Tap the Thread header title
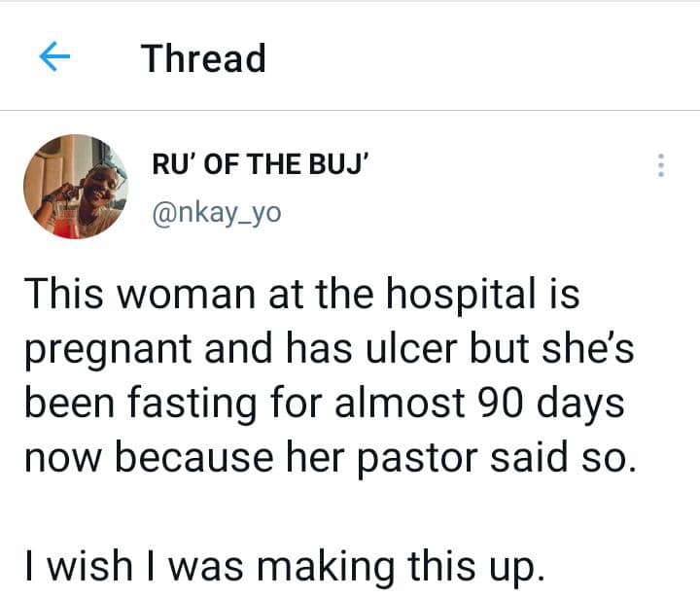 pyautogui.click(x=203, y=58)
